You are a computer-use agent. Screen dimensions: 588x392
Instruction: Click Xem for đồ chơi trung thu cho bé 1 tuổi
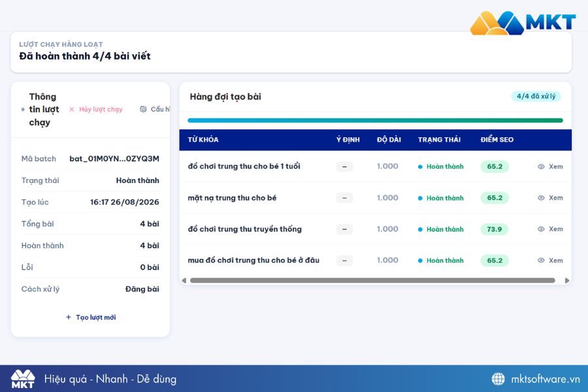click(550, 167)
